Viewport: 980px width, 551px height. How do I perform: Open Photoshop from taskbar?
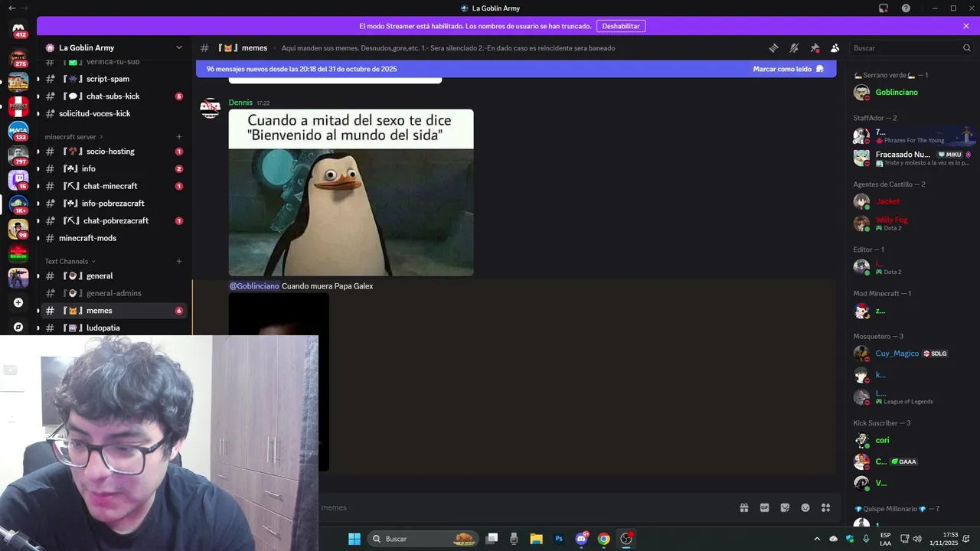point(559,539)
